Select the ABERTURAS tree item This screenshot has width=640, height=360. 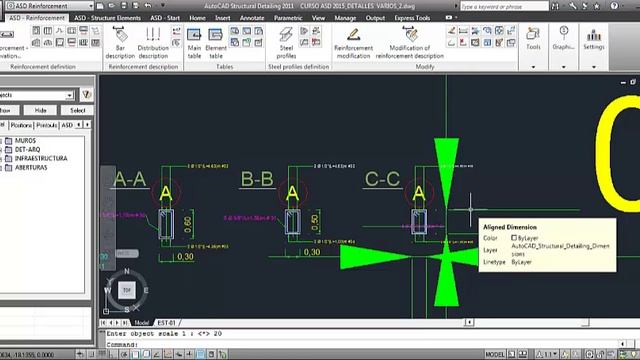tap(31, 167)
